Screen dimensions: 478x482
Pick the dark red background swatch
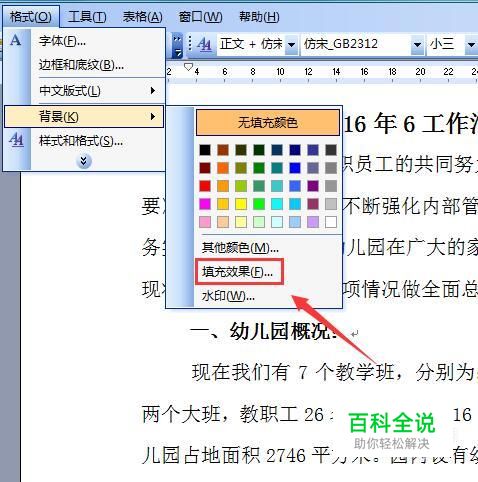(205, 168)
